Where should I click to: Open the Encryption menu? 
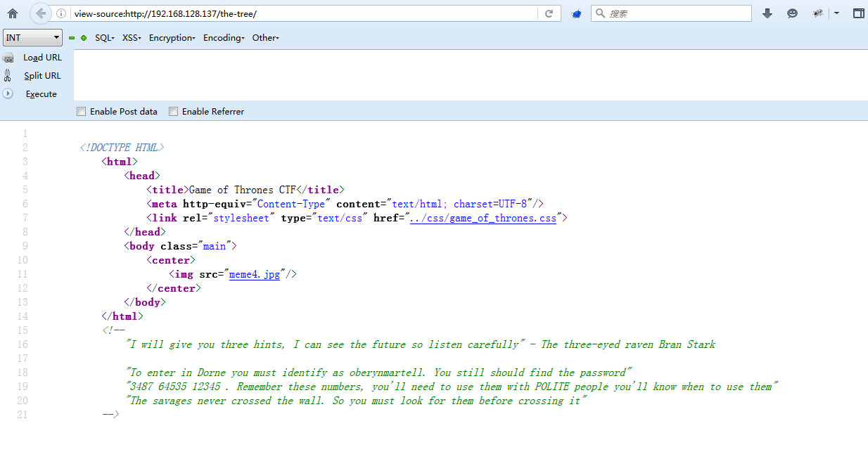pyautogui.click(x=172, y=38)
